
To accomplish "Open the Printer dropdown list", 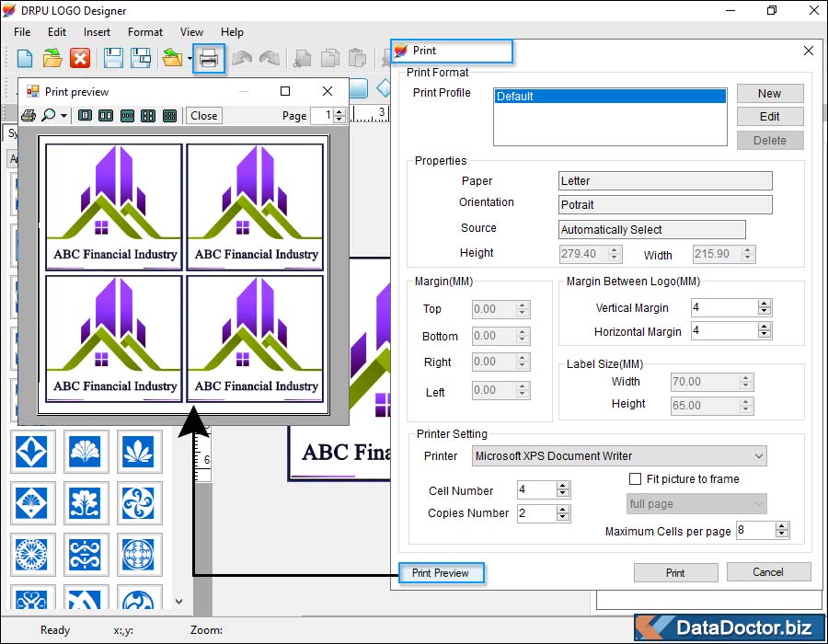I will tap(759, 456).
